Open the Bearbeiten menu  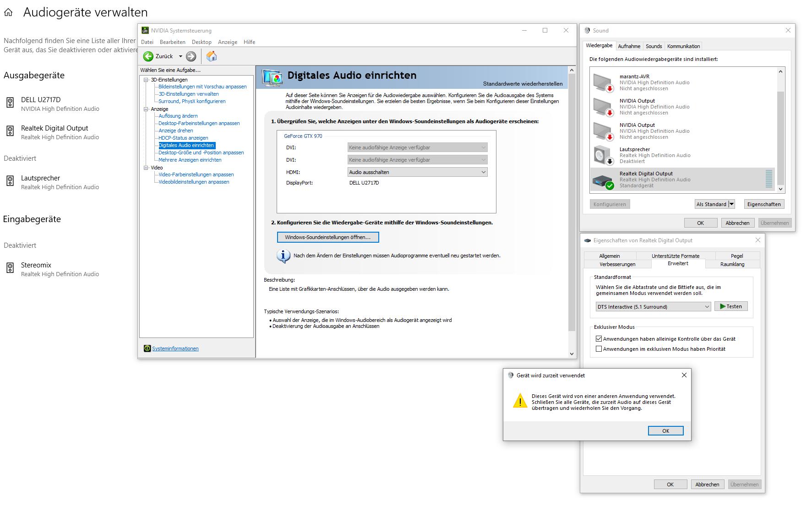[x=173, y=42]
